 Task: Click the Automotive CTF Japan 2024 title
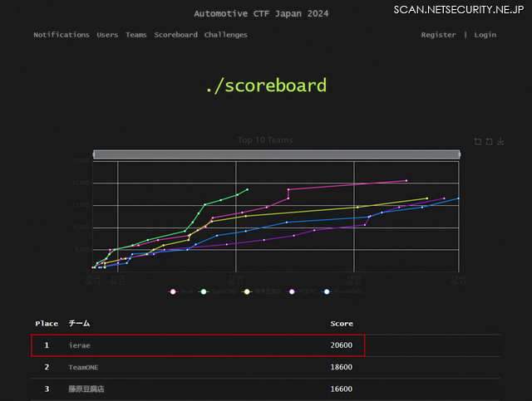(260, 13)
